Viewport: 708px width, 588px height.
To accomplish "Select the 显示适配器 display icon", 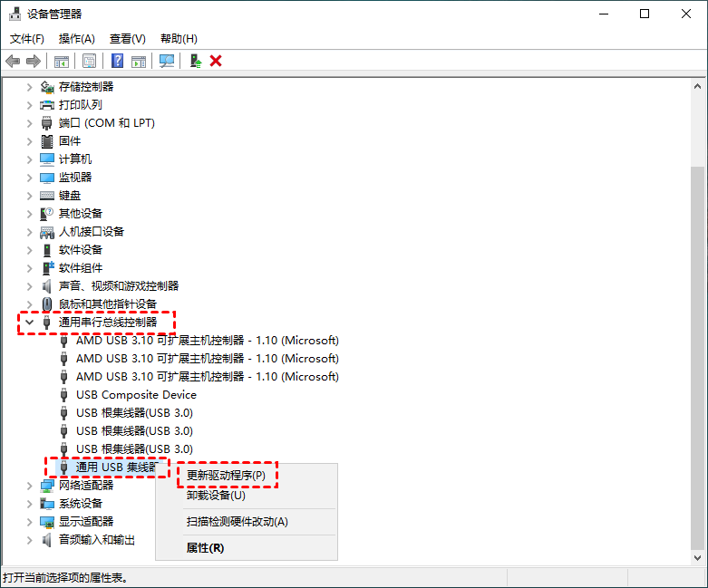I will 47,522.
